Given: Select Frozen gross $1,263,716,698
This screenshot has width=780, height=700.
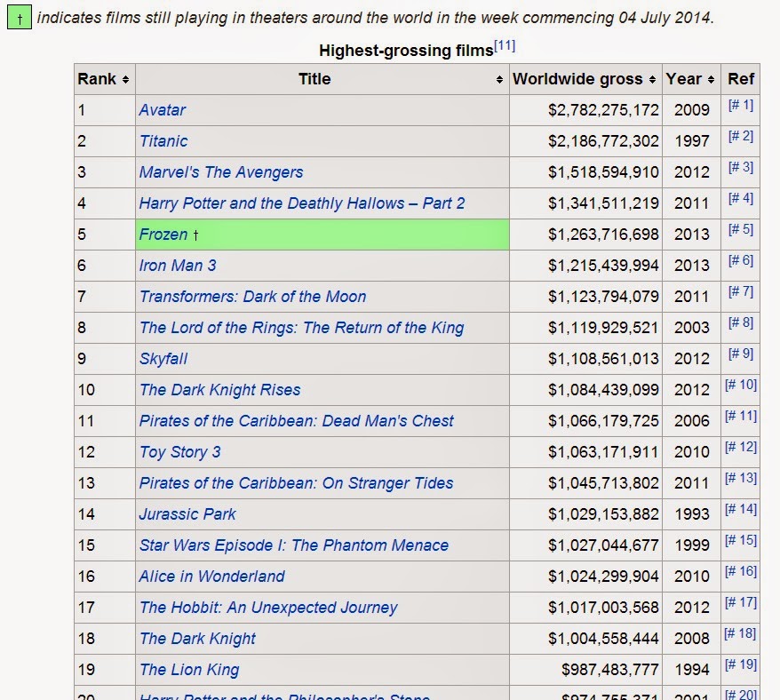Looking at the screenshot, I should [603, 235].
